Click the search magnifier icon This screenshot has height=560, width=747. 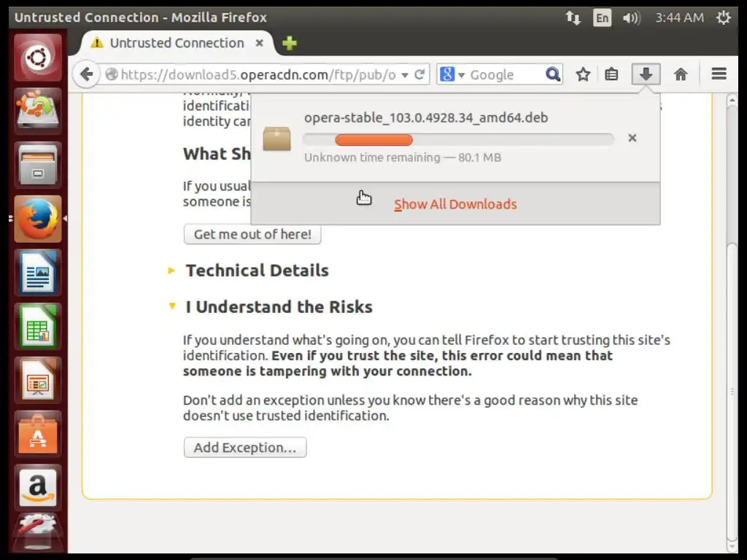[553, 74]
